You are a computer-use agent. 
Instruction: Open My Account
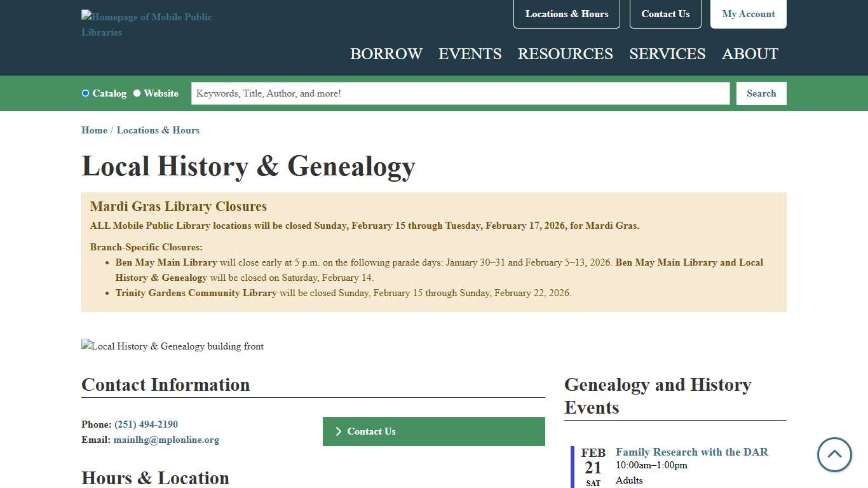pyautogui.click(x=748, y=13)
